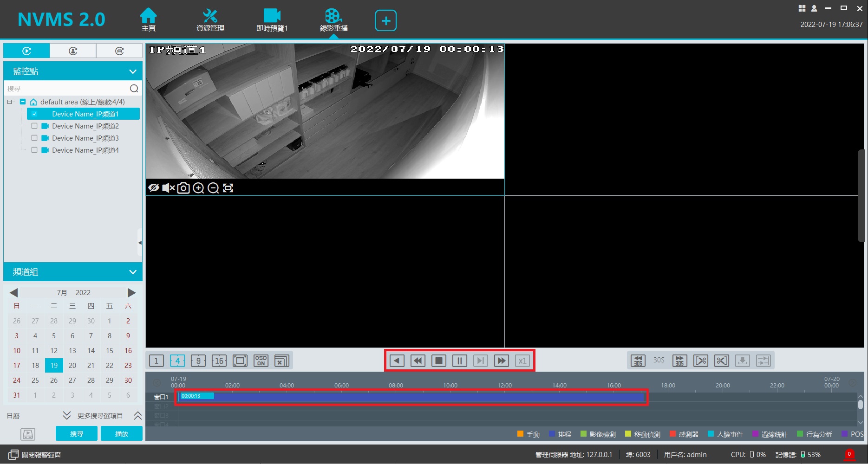Viewport: 868px width, 464px height.
Task: Select July 12 in the calendar
Action: click(54, 350)
